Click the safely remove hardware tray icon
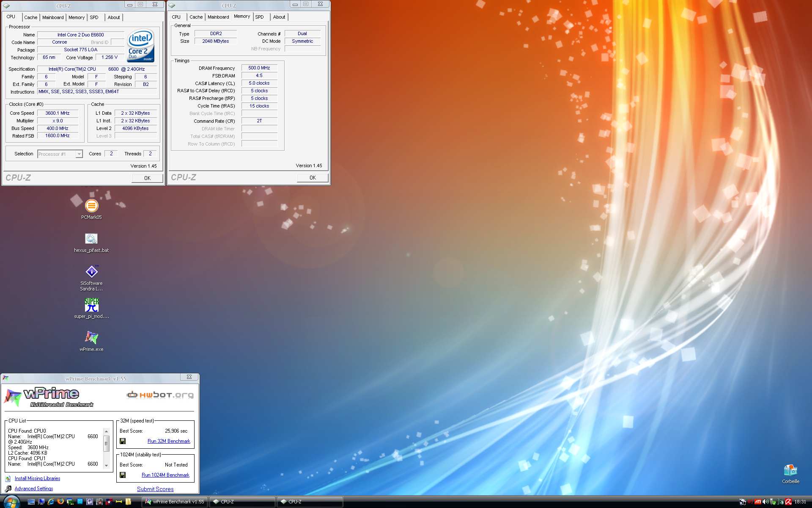 [x=773, y=502]
